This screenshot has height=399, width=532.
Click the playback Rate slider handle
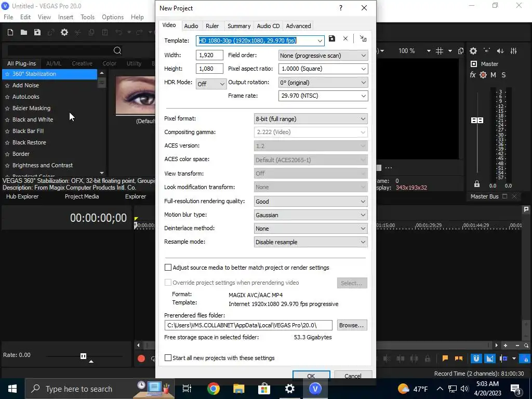83,356
